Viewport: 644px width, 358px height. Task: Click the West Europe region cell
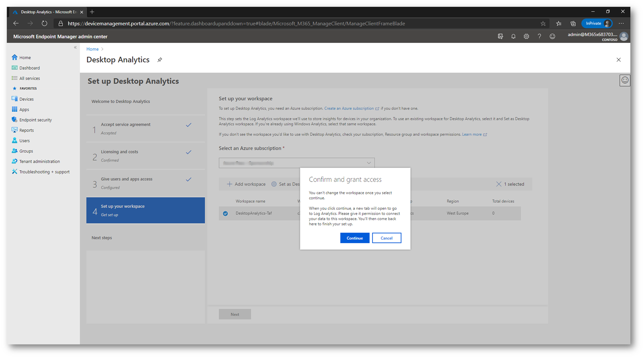tap(457, 213)
